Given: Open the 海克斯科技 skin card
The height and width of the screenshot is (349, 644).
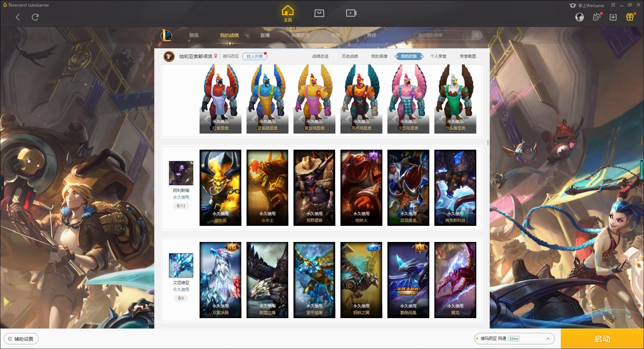Looking at the screenshot, I should pos(455,188).
